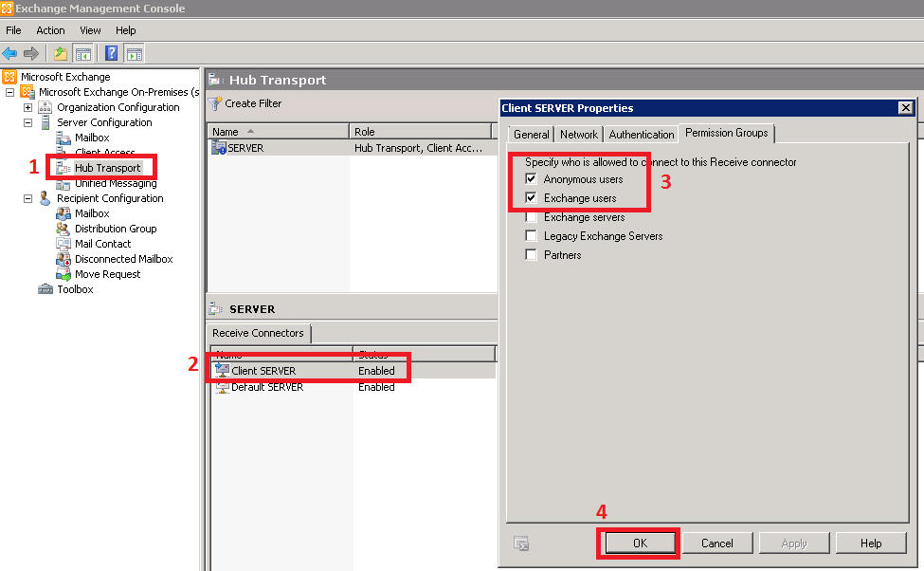Click the Up one level folder icon

61,53
